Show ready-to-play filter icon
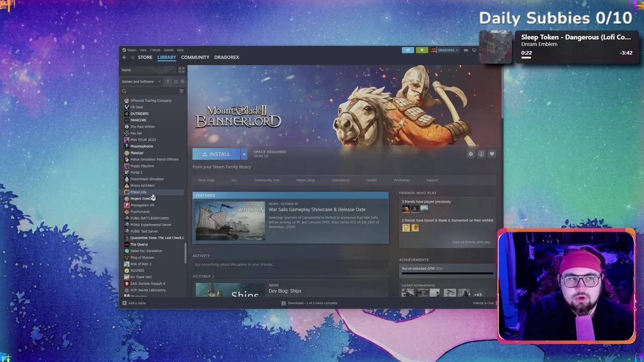Image resolution: width=644 pixels, height=362 pixels. pyautogui.click(x=182, y=81)
